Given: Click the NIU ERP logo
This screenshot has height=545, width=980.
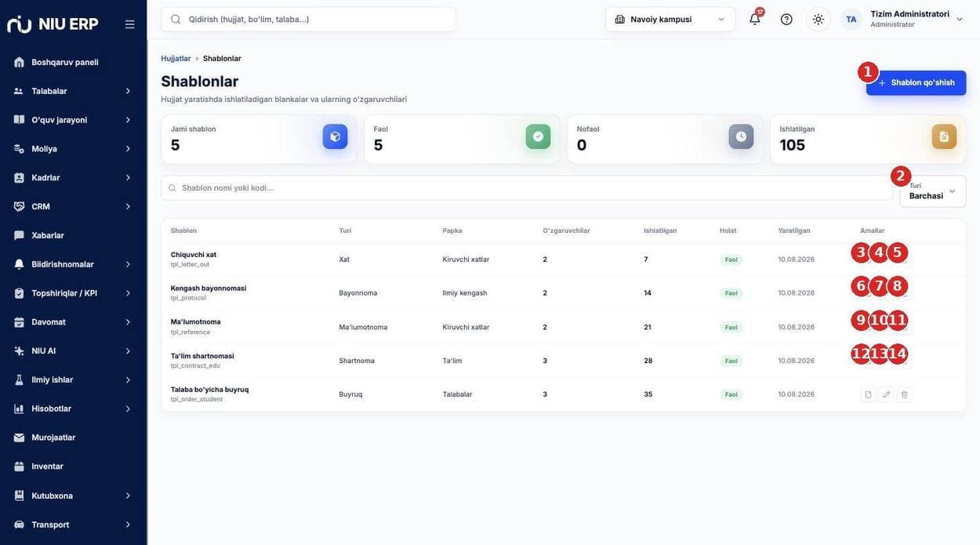Looking at the screenshot, I should [53, 24].
